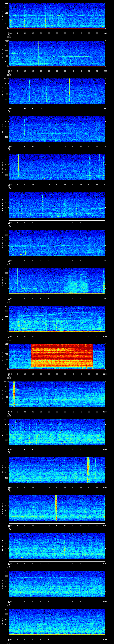This screenshot has height=644, width=114.
Task: Open the spectrogram panel starting at 11:04:00
Action: click(57, 129)
